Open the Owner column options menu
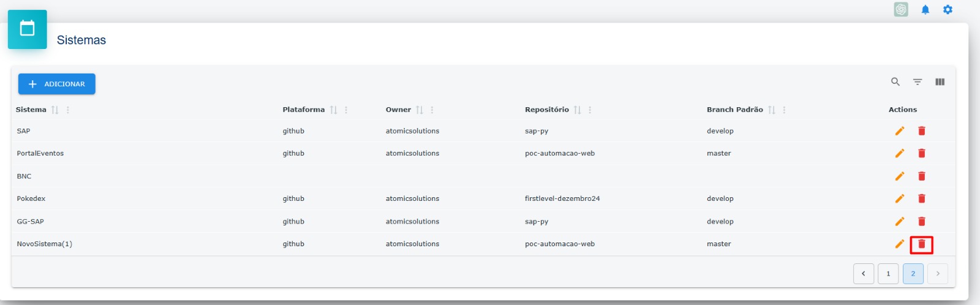 pos(432,110)
